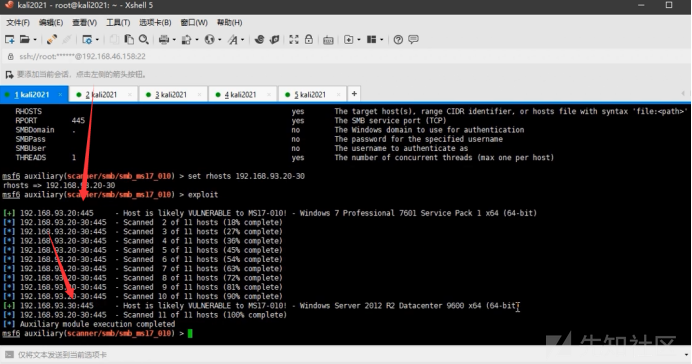Image resolution: width=692 pixels, height=364 pixels.
Task: Click the 'Scanned 11 of 11 hosts' line
Action: point(145,315)
